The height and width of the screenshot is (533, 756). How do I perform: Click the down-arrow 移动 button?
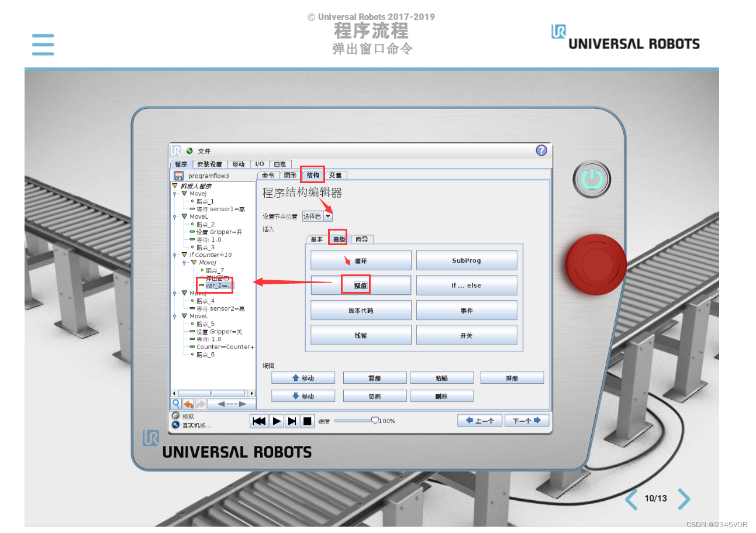tap(303, 396)
